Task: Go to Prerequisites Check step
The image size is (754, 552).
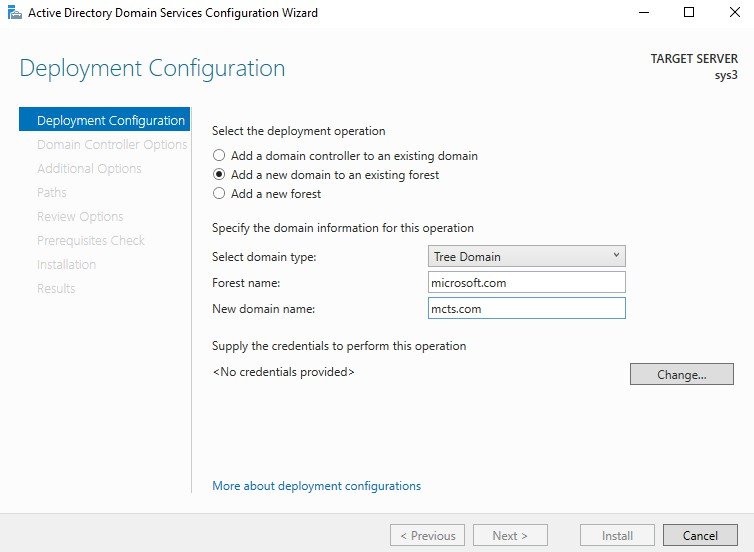Action: [90, 240]
